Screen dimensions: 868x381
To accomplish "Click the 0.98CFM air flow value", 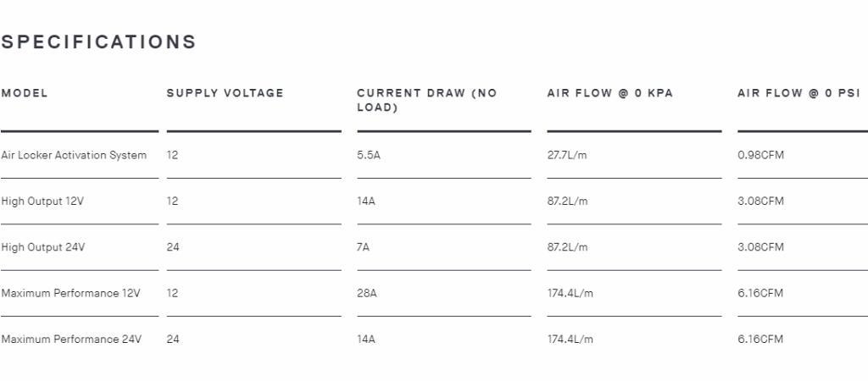I will (760, 156).
